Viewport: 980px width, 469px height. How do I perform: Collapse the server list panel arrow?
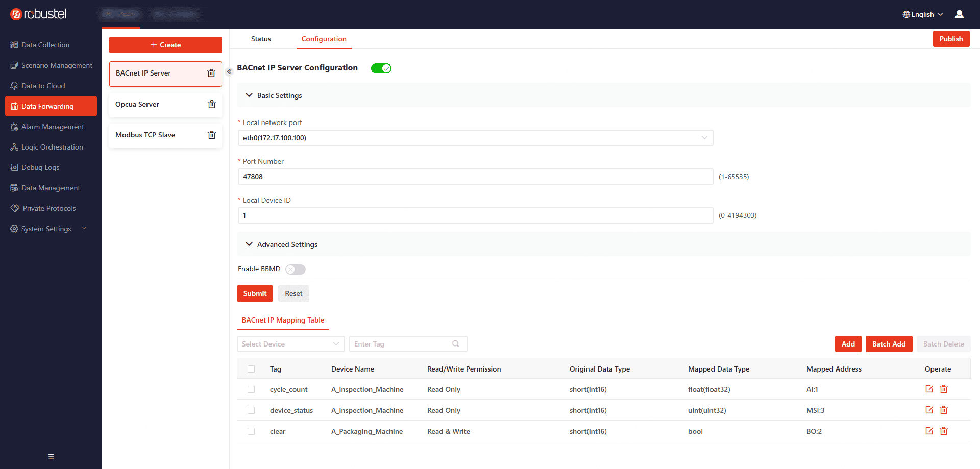coord(229,72)
